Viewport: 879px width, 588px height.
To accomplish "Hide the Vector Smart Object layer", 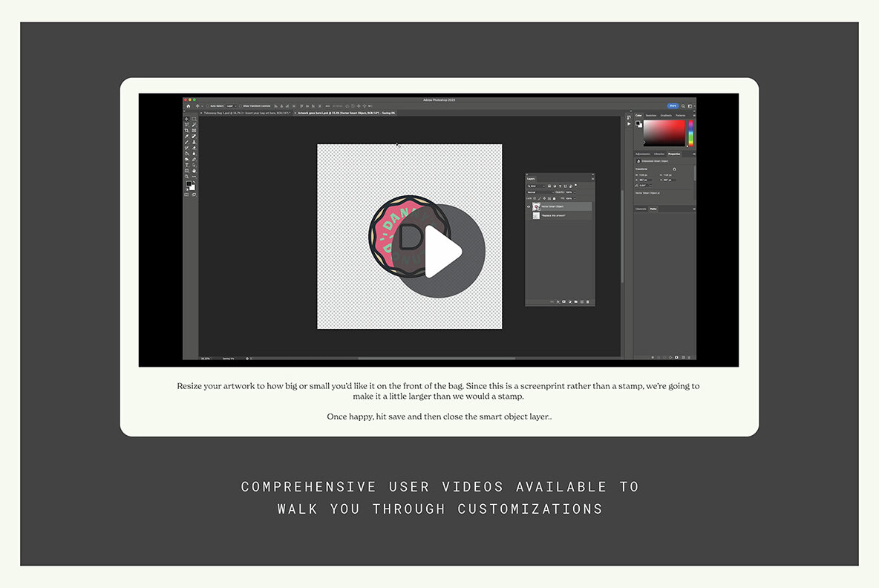I will click(x=529, y=206).
